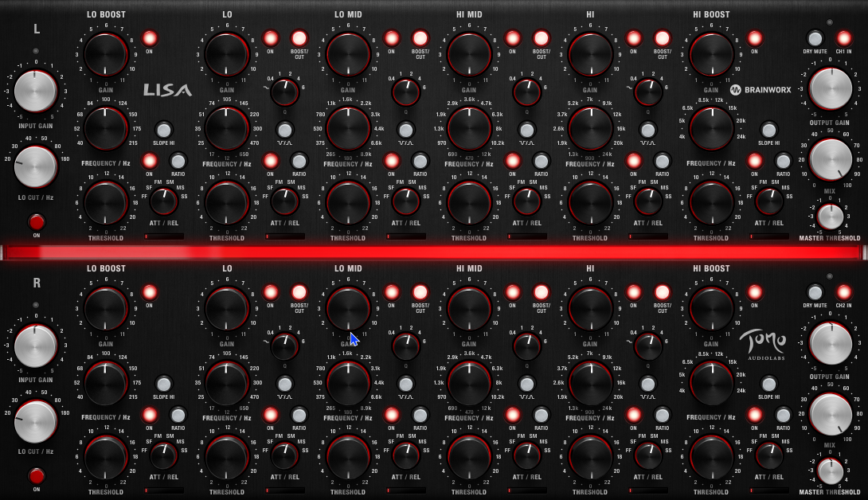Toggle Boost/Cut in the L channel LO band

299,38
